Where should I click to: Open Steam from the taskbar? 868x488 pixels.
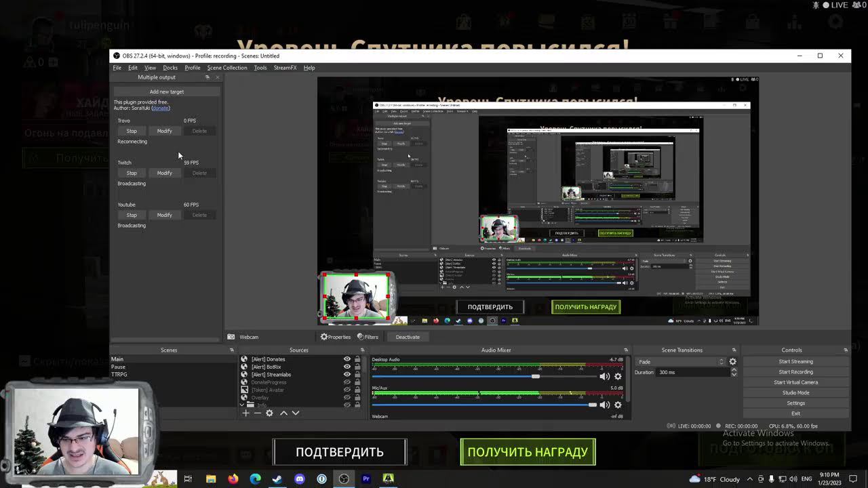(x=277, y=479)
